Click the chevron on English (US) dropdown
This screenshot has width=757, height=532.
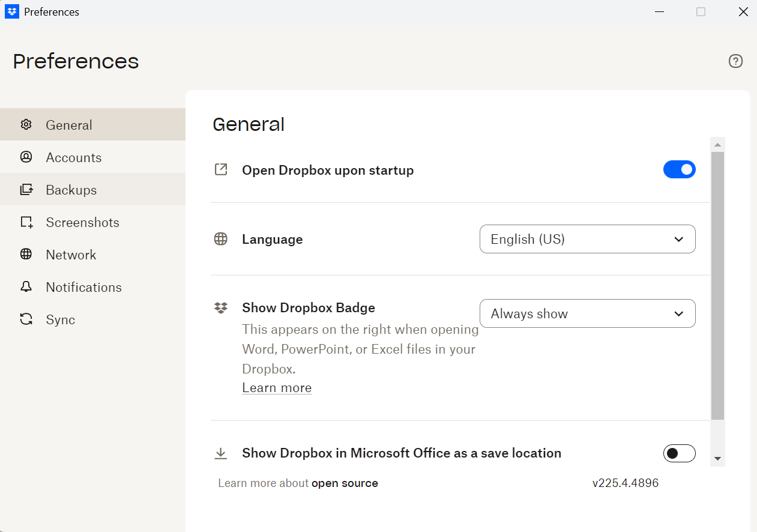(x=678, y=240)
